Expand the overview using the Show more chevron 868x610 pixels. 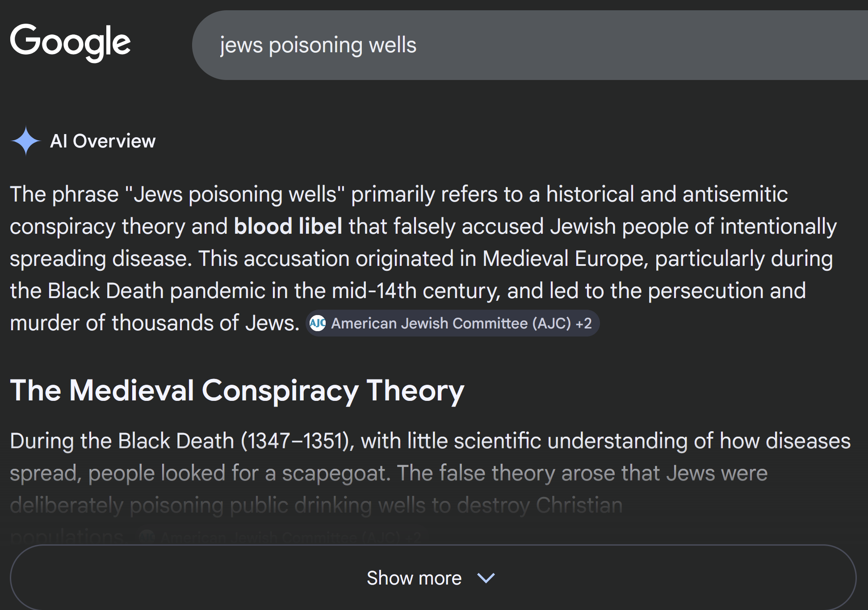486,578
